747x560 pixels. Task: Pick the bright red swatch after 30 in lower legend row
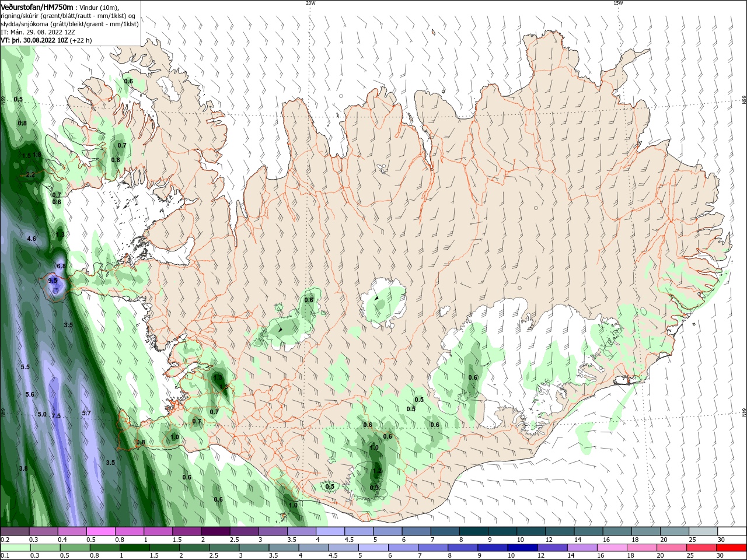tap(731, 548)
